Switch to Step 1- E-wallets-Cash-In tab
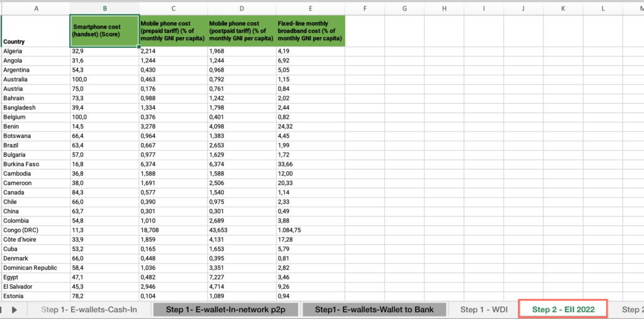Screen dimensions: 644x319 pos(89,310)
